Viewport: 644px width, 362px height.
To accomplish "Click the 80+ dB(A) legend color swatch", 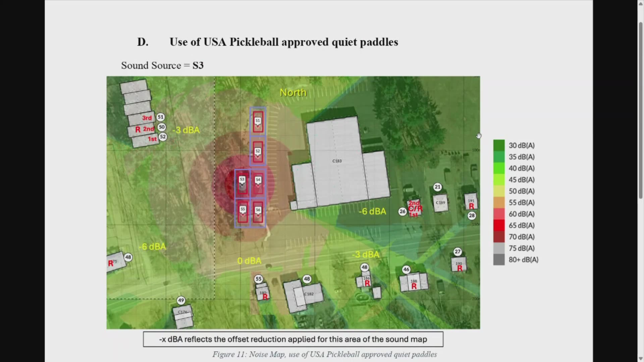I will point(499,259).
